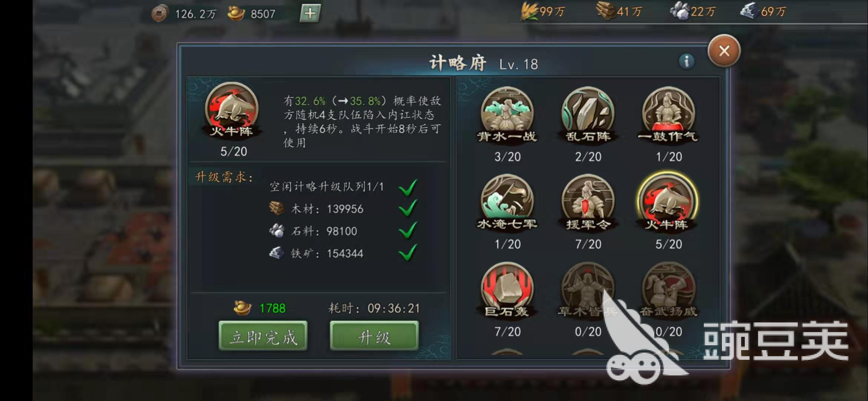Image resolution: width=868 pixels, height=401 pixels.
Task: Click the checkmark beside 木材 requirement
Action: (408, 208)
